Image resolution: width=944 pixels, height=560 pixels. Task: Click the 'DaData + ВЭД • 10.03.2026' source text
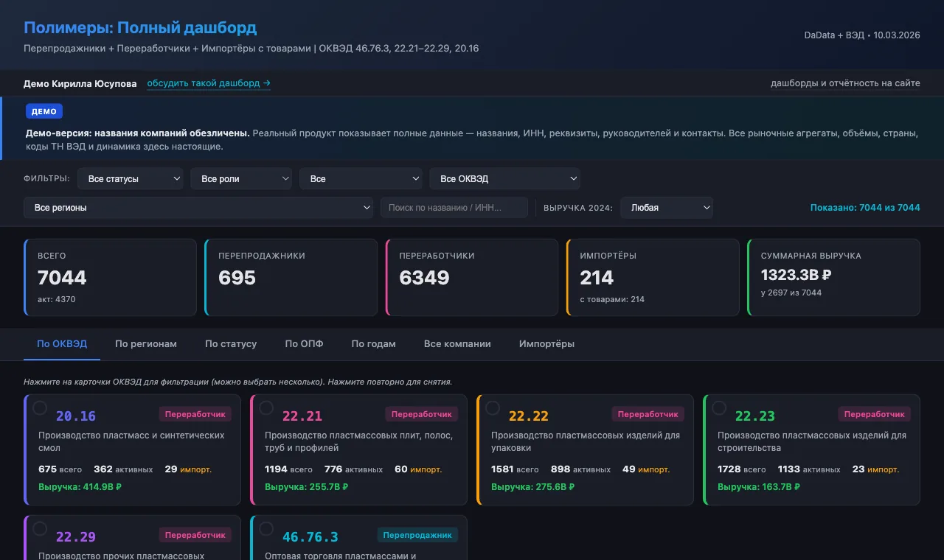point(862,35)
